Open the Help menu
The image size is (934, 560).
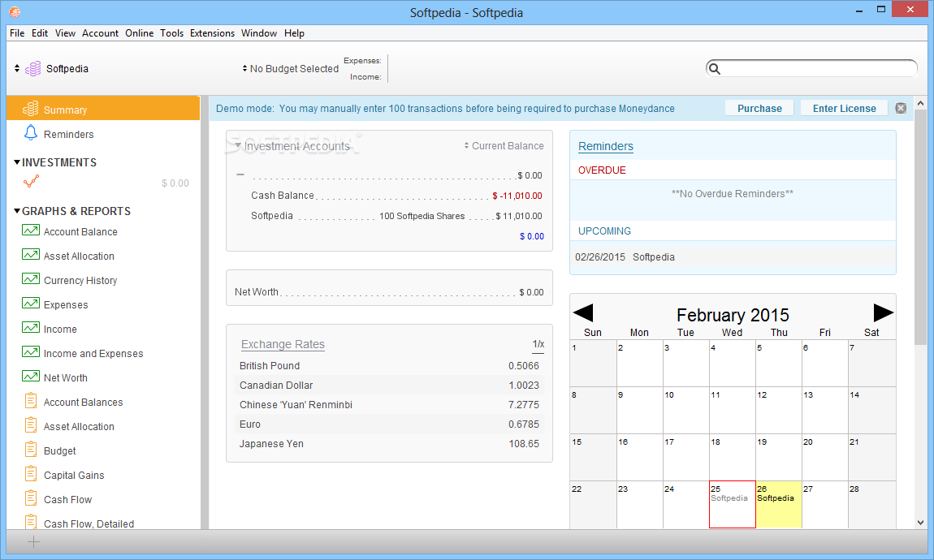click(x=294, y=33)
